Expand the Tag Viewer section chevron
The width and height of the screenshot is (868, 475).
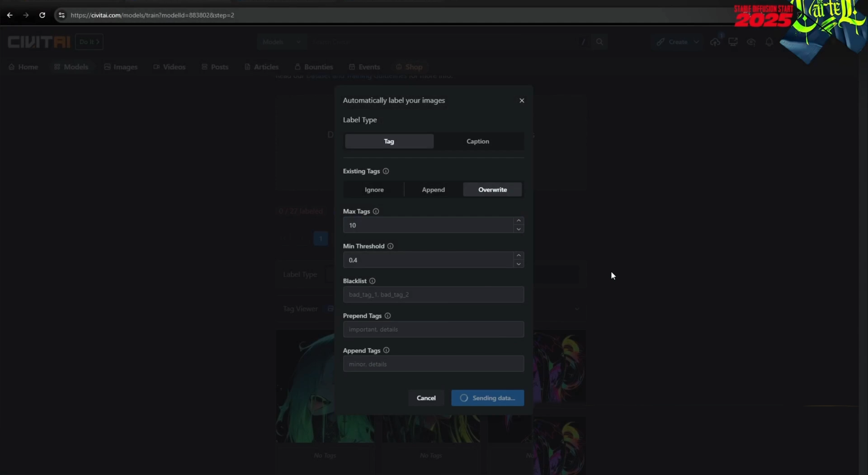(x=577, y=309)
